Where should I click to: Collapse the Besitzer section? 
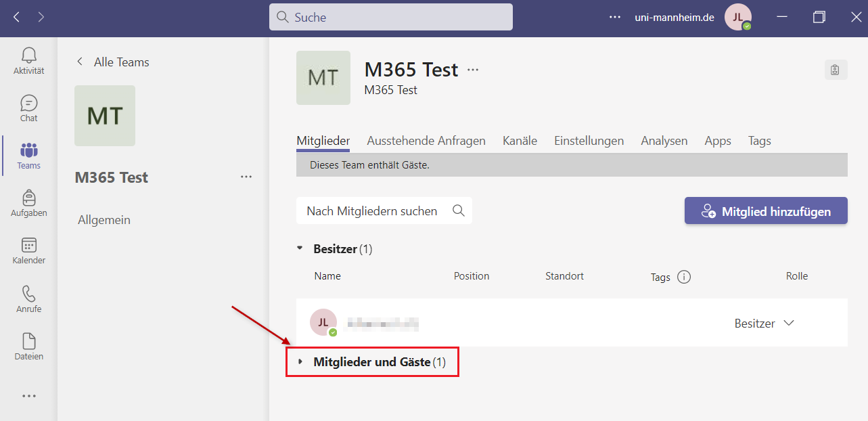300,248
